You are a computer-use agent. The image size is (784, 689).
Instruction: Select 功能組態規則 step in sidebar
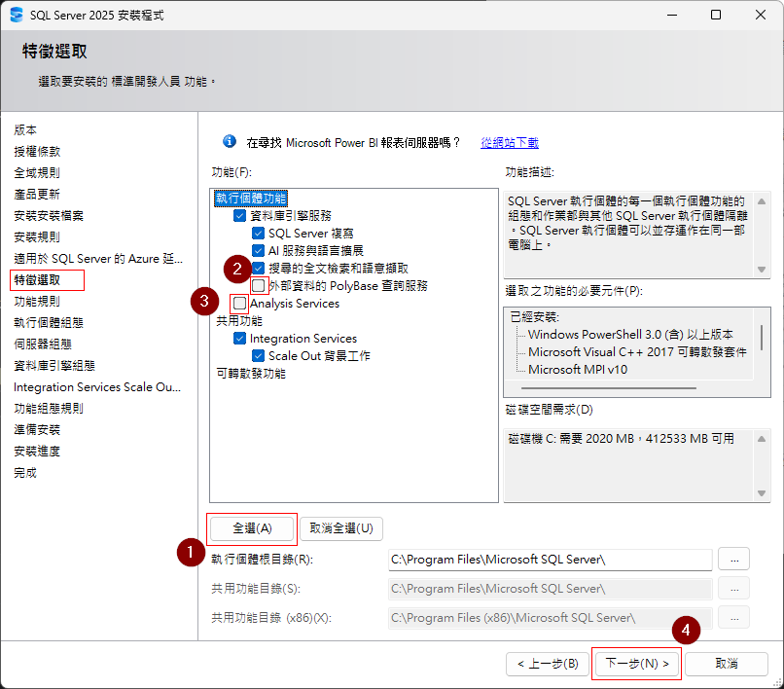49,409
